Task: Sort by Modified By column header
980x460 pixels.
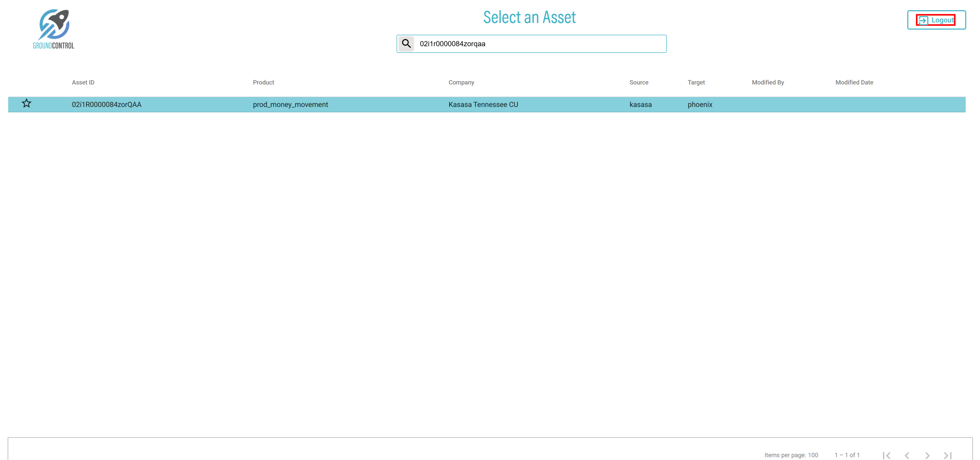Action: coord(767,82)
